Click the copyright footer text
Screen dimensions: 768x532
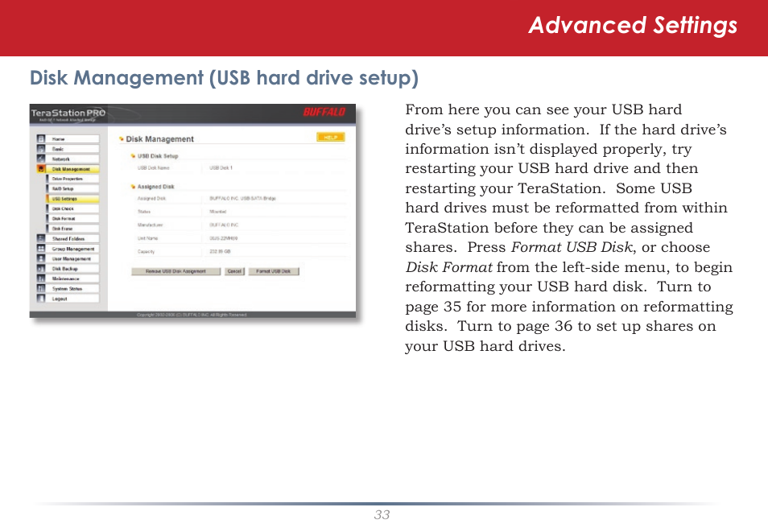192,315
